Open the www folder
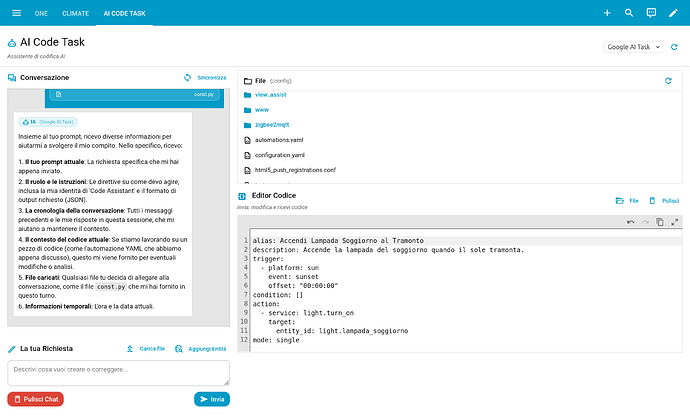Screen dimensions: 690x420 tap(262, 110)
